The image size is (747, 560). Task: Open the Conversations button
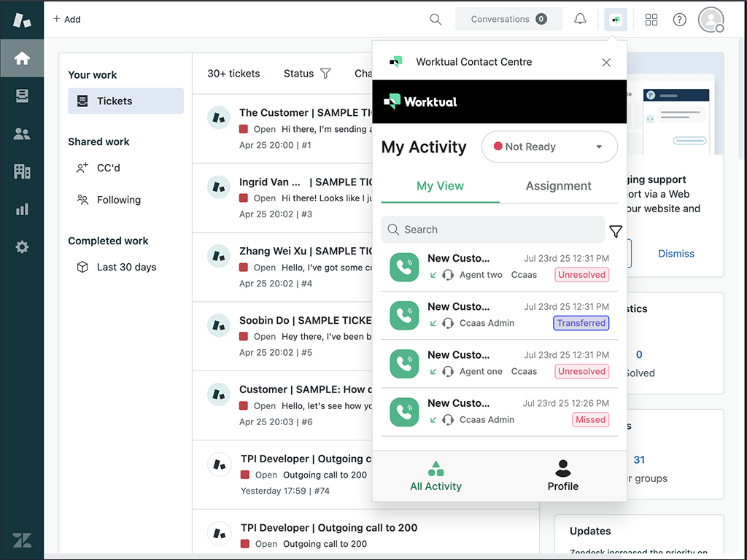(x=508, y=19)
